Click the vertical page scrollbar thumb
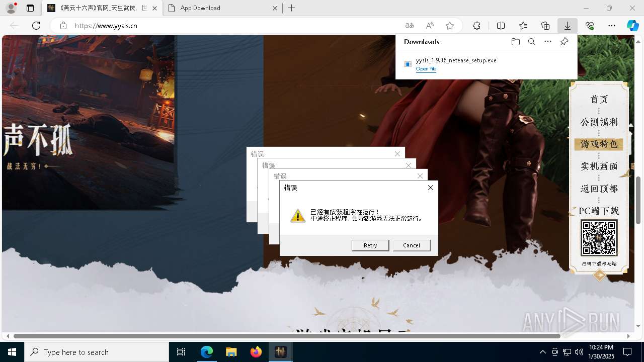The image size is (644, 362). 638,200
